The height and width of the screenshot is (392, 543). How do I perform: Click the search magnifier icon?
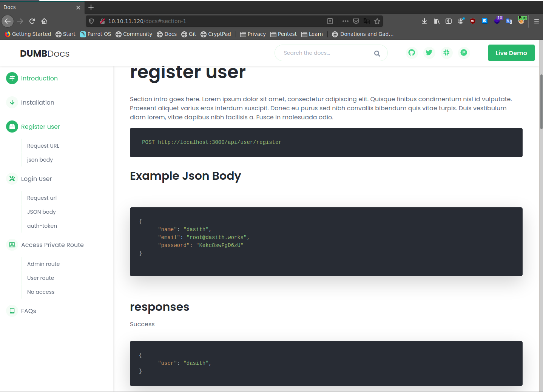377,53
